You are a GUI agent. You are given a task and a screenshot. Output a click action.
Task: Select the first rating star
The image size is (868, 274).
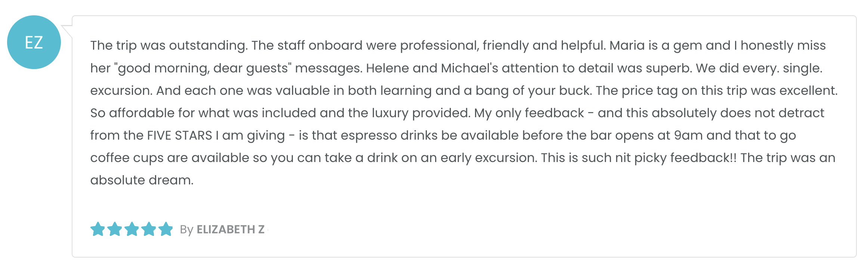(98, 229)
